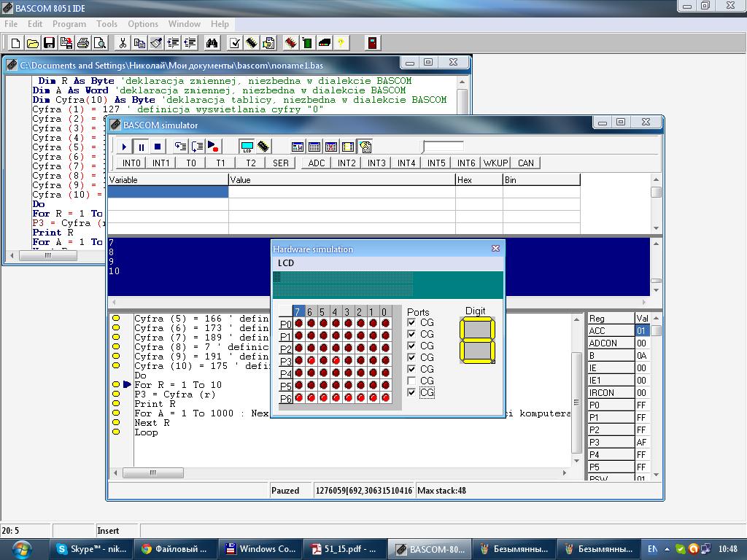
Task: Toggle the CG checkbox in the P2 row
Action: tap(411, 346)
